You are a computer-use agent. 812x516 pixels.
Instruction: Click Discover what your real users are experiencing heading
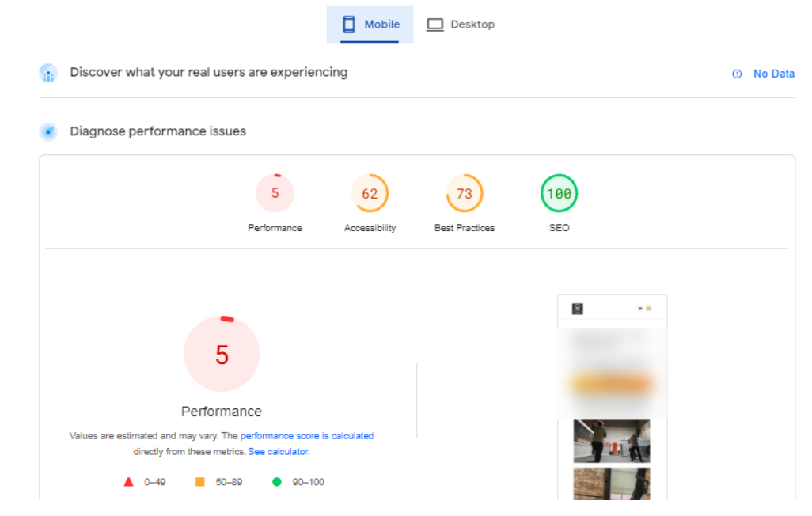209,73
